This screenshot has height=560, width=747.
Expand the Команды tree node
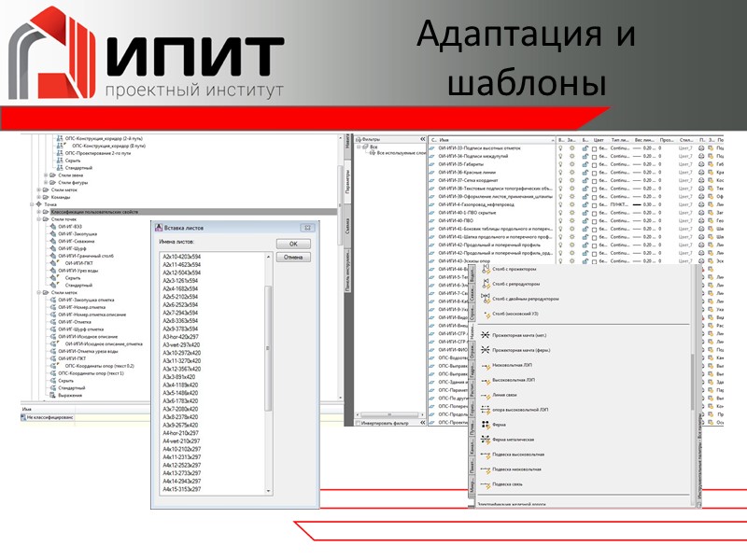tap(39, 197)
